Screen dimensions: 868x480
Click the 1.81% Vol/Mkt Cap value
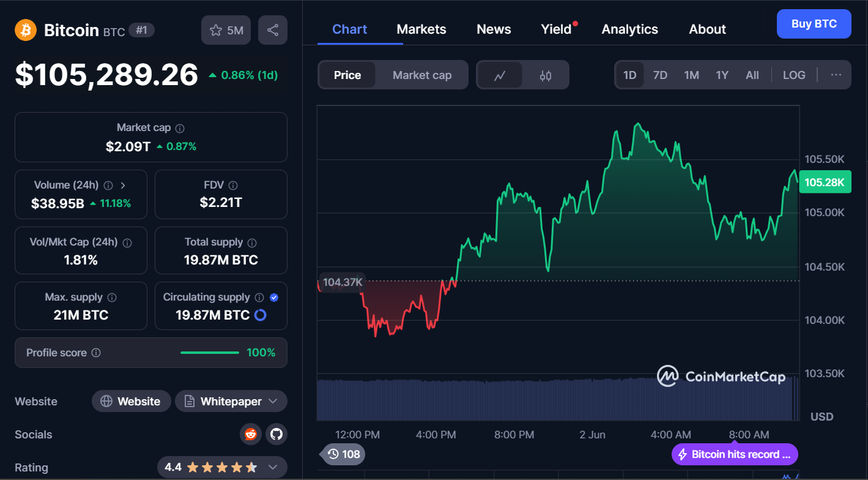click(x=81, y=260)
